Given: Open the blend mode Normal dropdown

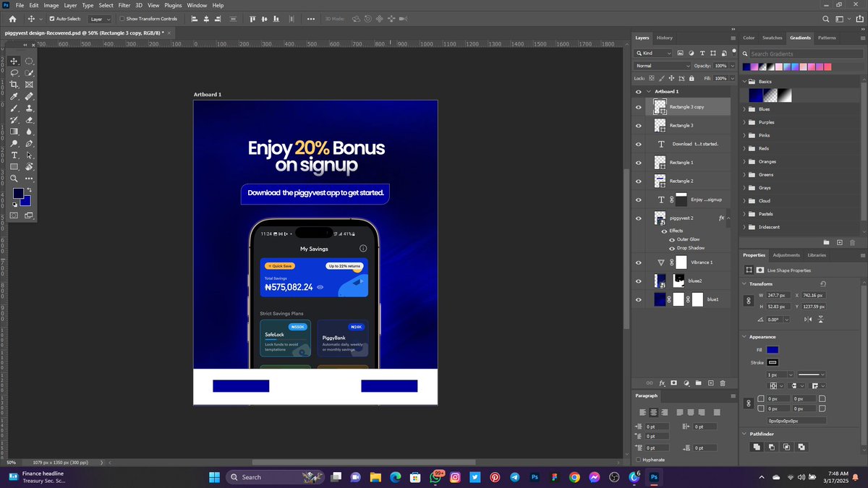Looking at the screenshot, I should 663,66.
